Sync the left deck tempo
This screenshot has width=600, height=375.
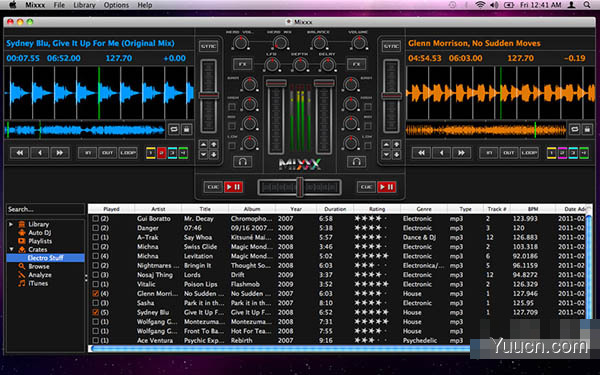(x=209, y=46)
